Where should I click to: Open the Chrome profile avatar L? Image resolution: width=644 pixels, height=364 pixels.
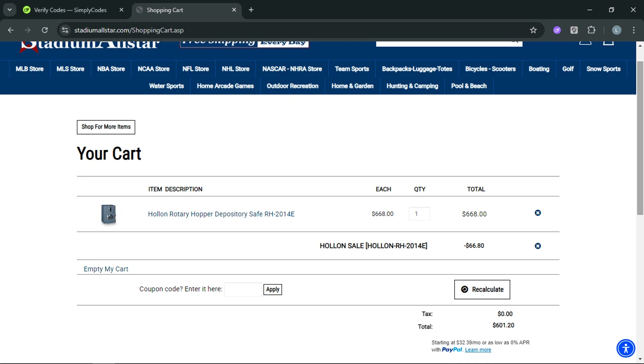pyautogui.click(x=617, y=30)
